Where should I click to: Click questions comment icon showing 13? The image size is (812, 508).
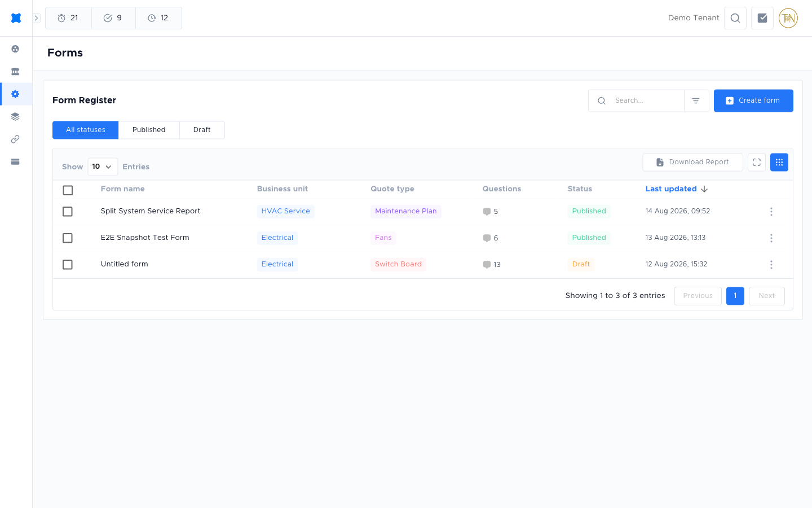(487, 265)
